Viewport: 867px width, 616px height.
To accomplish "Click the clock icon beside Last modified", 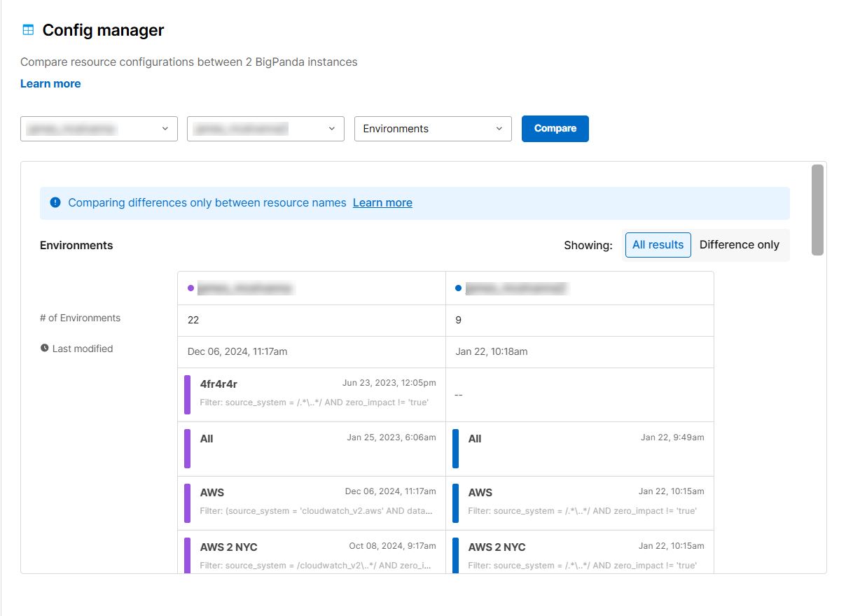I will click(46, 348).
